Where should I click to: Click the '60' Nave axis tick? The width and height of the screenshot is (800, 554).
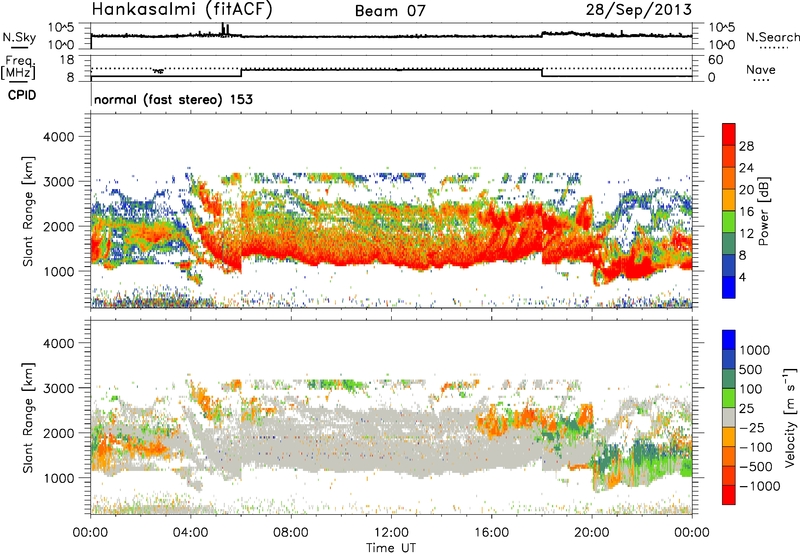[715, 60]
